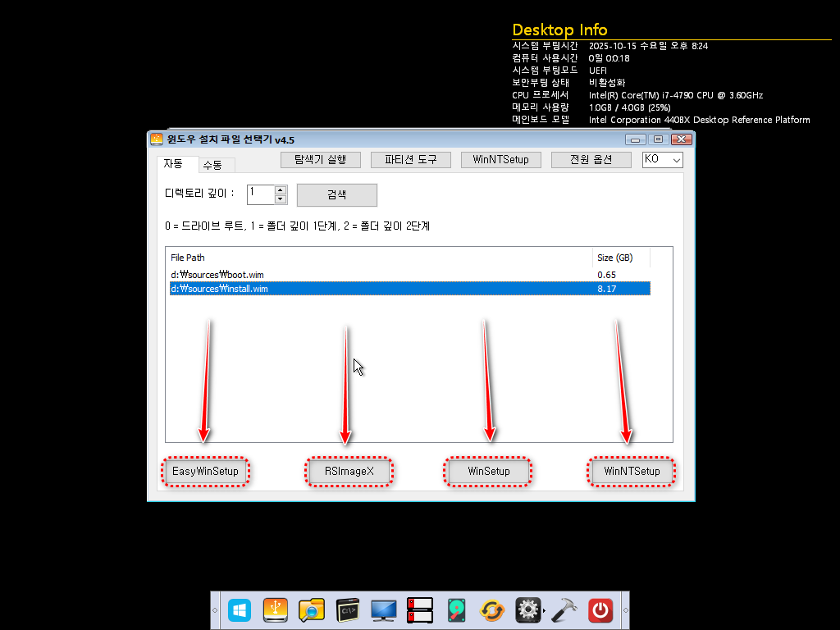Click the 디렉토리 깊이 number field

pyautogui.click(x=261, y=194)
